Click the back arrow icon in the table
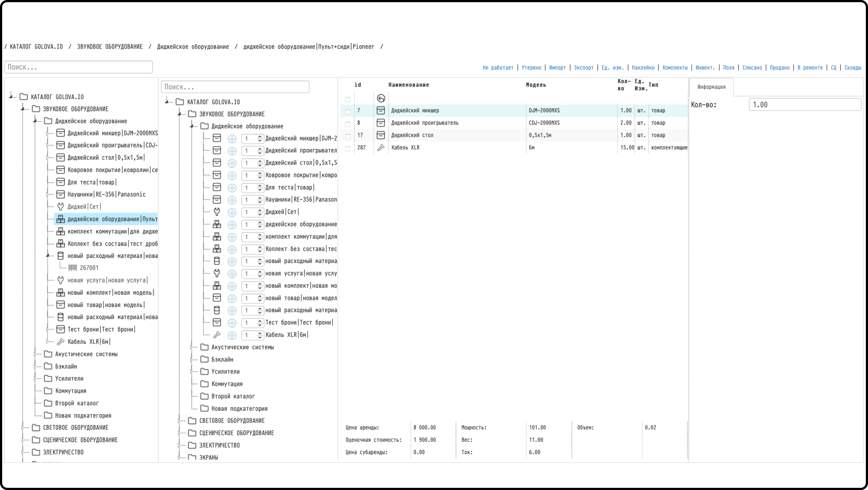 381,98
